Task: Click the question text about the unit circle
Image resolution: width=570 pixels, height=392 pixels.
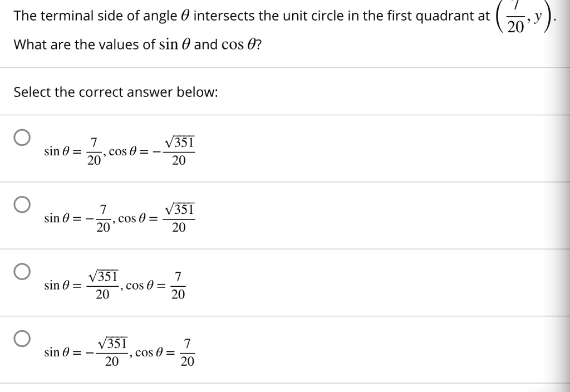Action: [223, 15]
